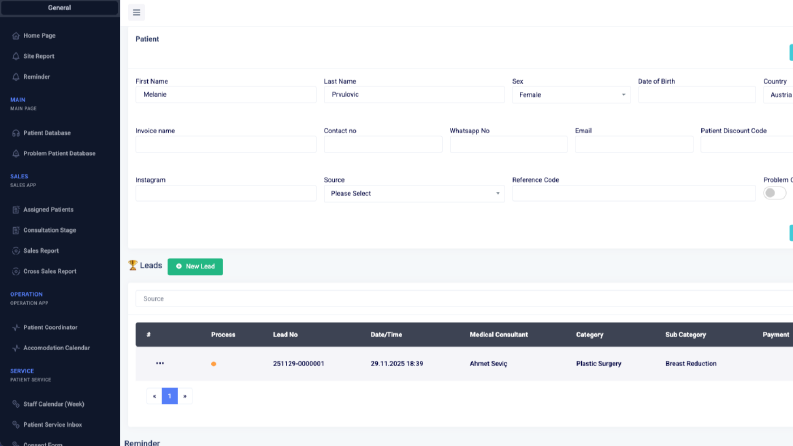Open the Source Please Select dropdown
This screenshot has height=446, width=793.
tap(414, 193)
